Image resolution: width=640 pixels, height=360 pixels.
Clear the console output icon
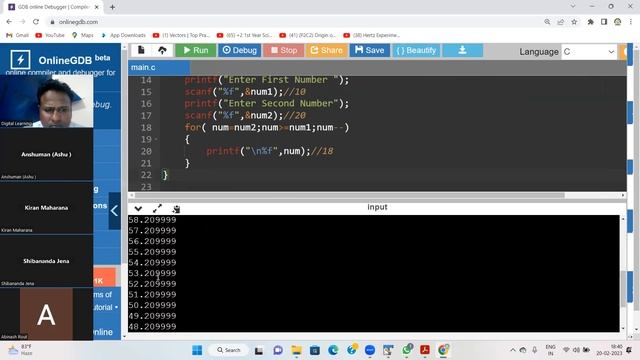coord(176,209)
